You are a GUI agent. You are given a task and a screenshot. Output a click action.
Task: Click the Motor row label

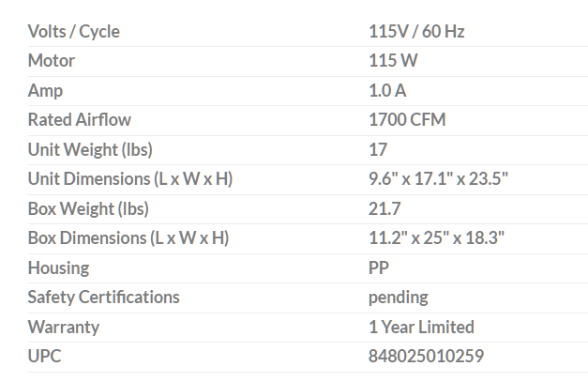click(x=52, y=61)
